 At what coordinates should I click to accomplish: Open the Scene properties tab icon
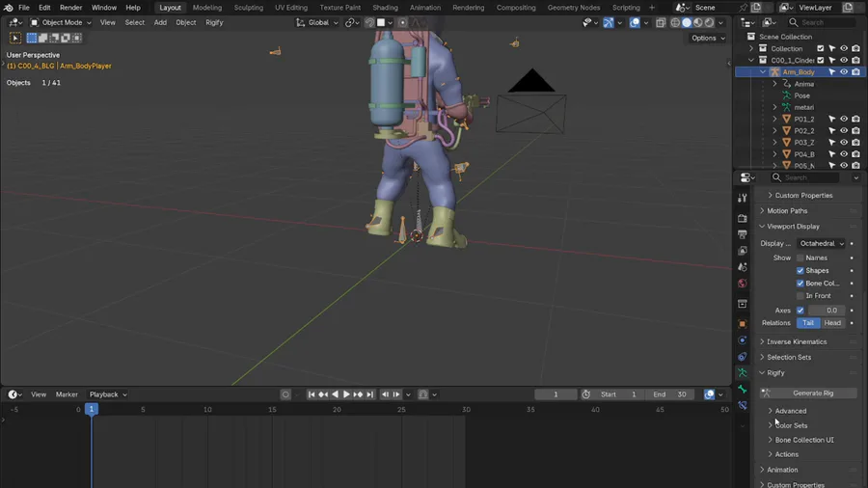point(743,267)
